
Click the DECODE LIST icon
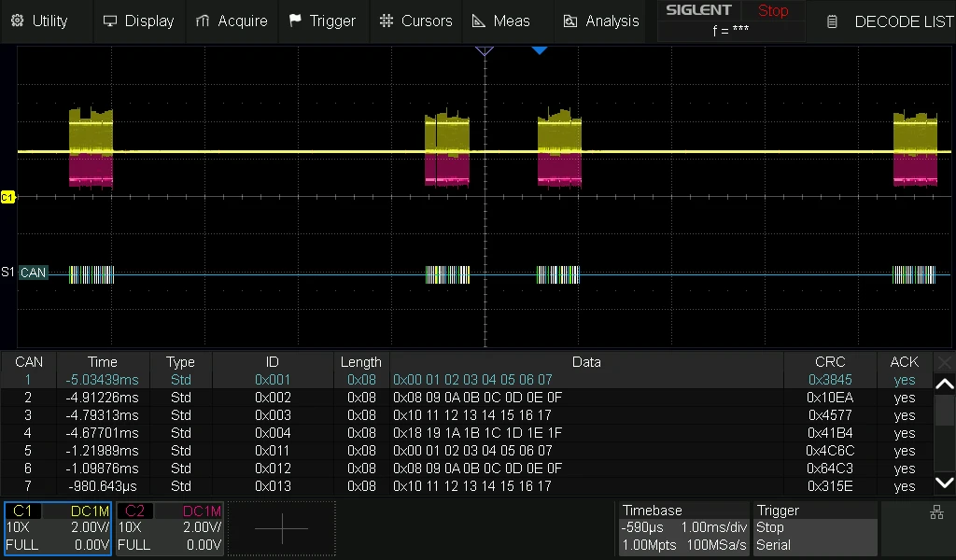point(832,22)
